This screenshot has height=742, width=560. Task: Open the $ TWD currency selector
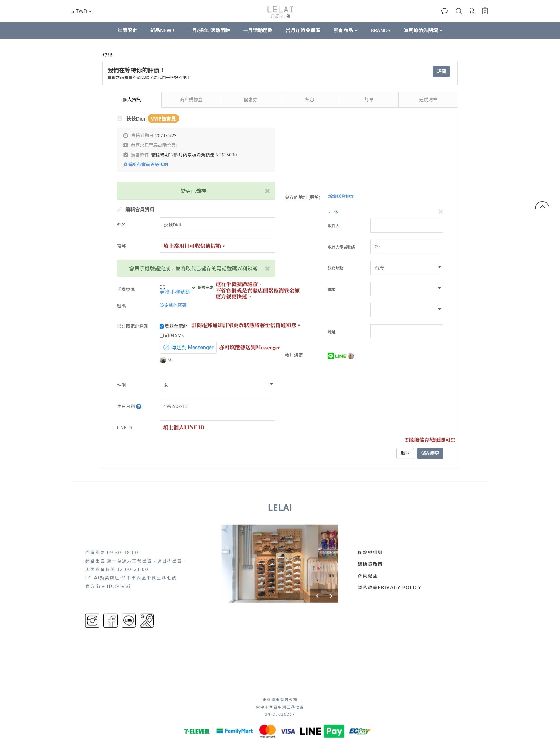(x=81, y=11)
